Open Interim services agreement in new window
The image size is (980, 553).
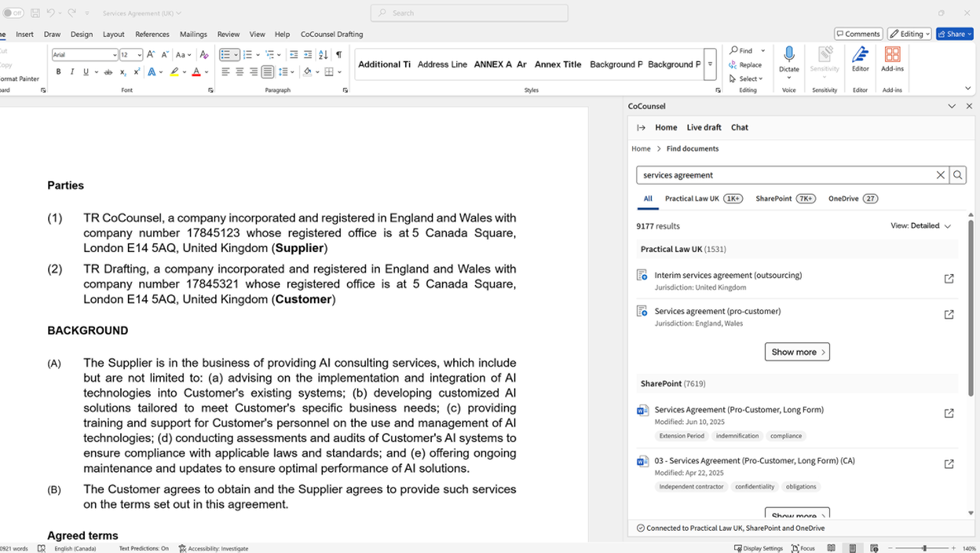[x=949, y=279]
